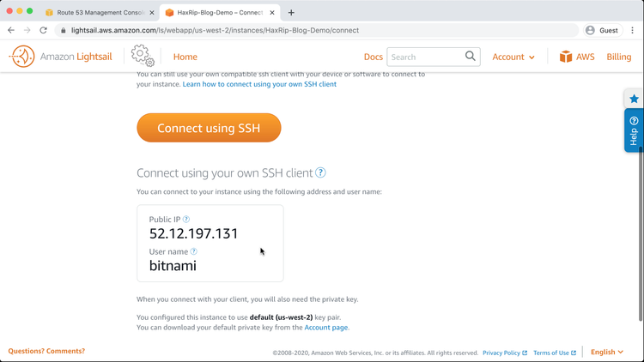644x362 pixels.
Task: Click the Amazon Lightsail logo icon
Action: [x=21, y=57]
